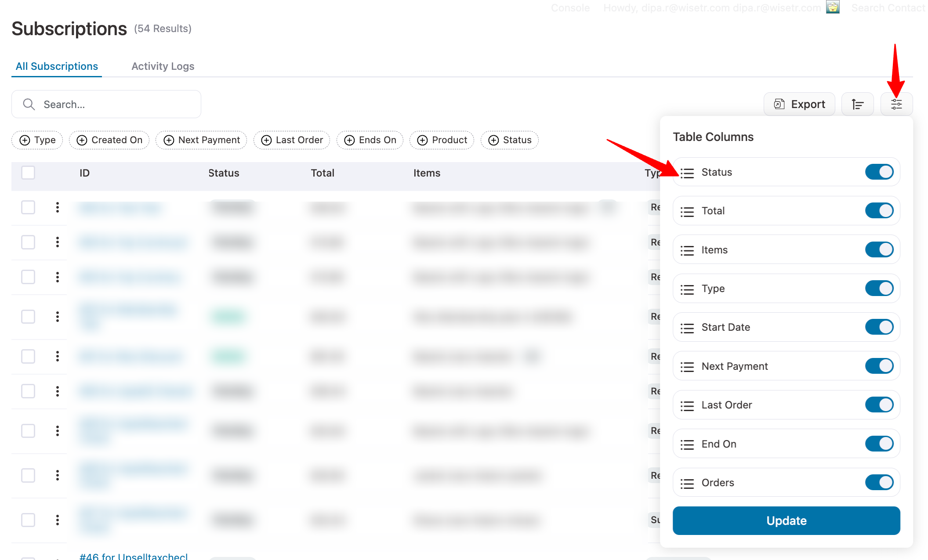Open the three-dot menu on the first subscription row

[x=57, y=207]
